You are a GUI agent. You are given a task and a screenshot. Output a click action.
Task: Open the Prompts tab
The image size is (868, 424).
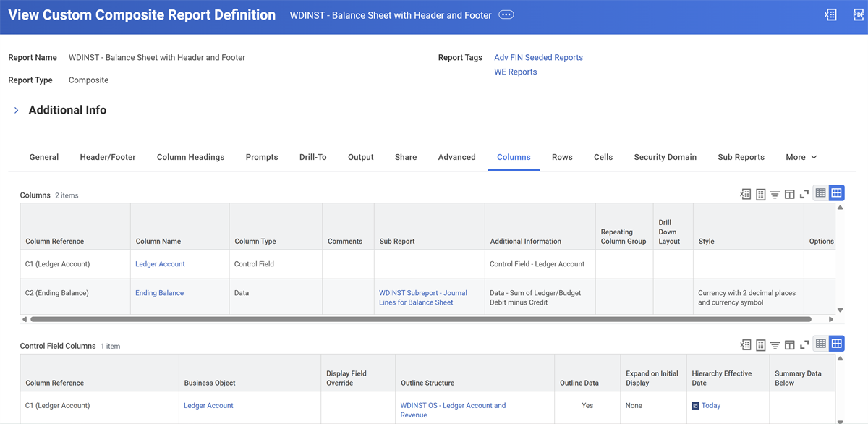point(262,157)
